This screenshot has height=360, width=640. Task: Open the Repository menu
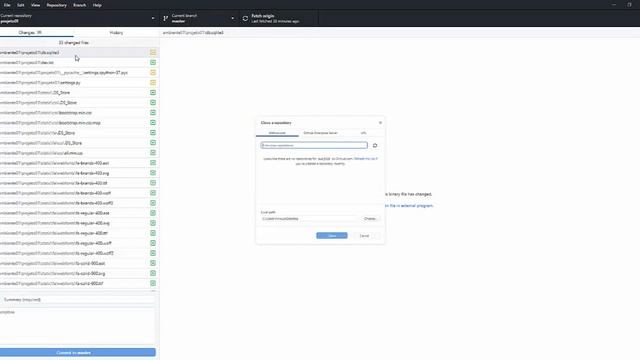pos(56,5)
